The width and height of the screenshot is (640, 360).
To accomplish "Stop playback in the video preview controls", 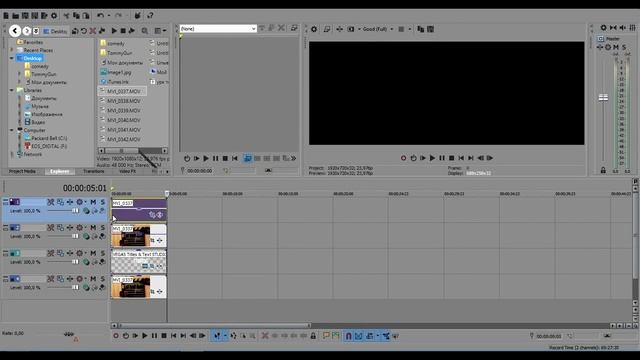I will [451, 158].
